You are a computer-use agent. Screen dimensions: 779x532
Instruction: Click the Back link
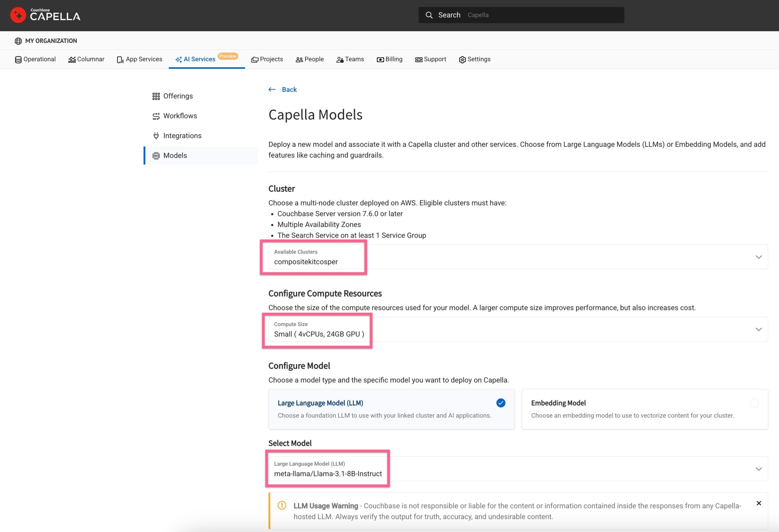[289, 89]
